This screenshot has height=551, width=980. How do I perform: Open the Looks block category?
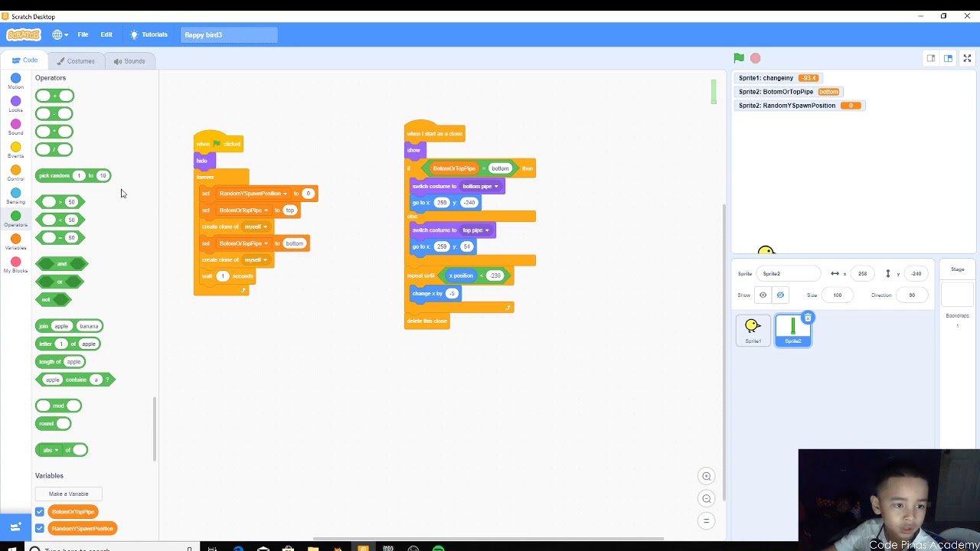point(15,104)
